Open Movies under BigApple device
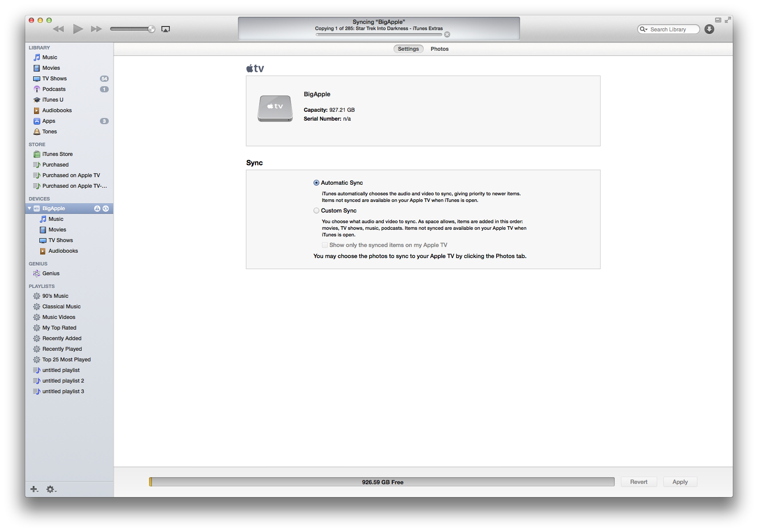The height and width of the screenshot is (532, 758). [69, 230]
